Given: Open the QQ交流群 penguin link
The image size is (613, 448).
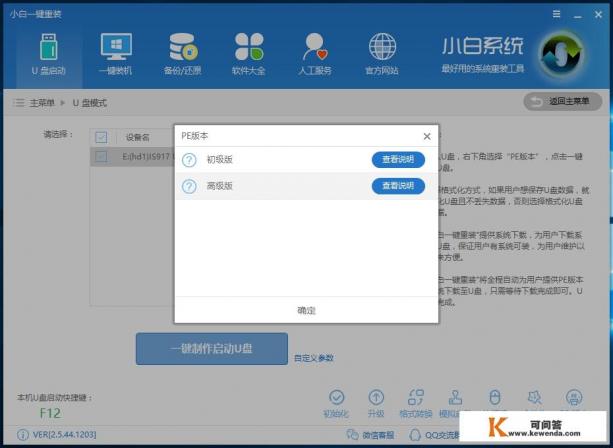Looking at the screenshot, I should coord(434,435).
